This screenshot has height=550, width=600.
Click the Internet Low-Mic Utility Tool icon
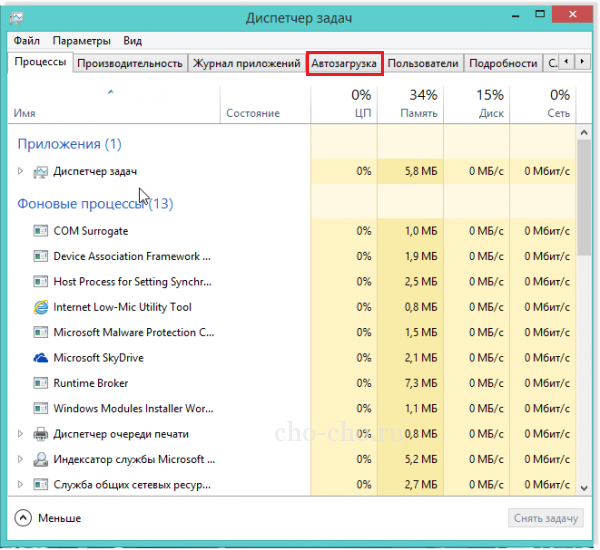[41, 307]
